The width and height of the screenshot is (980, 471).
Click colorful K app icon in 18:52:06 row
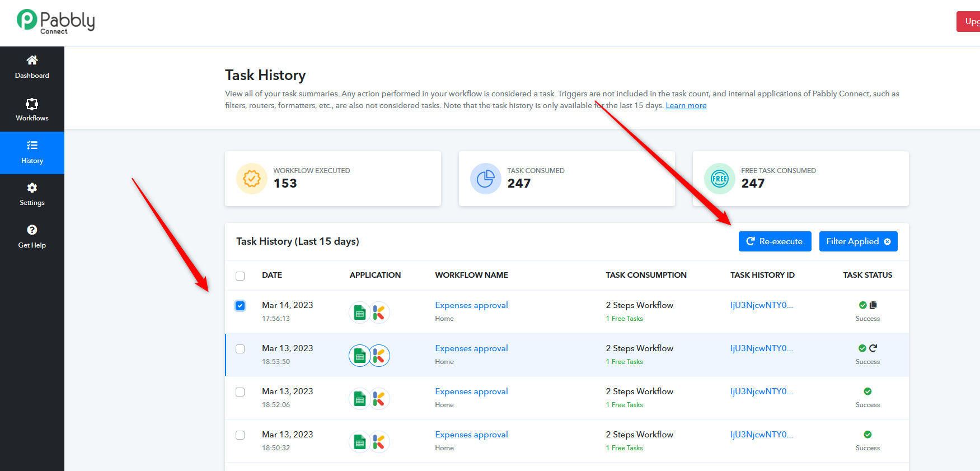(x=379, y=399)
